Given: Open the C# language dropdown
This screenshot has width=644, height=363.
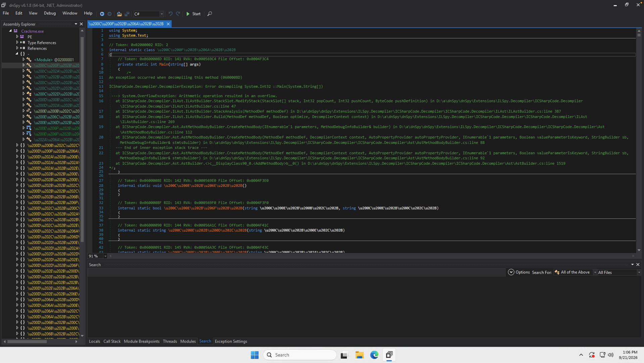Looking at the screenshot, I should tap(148, 14).
